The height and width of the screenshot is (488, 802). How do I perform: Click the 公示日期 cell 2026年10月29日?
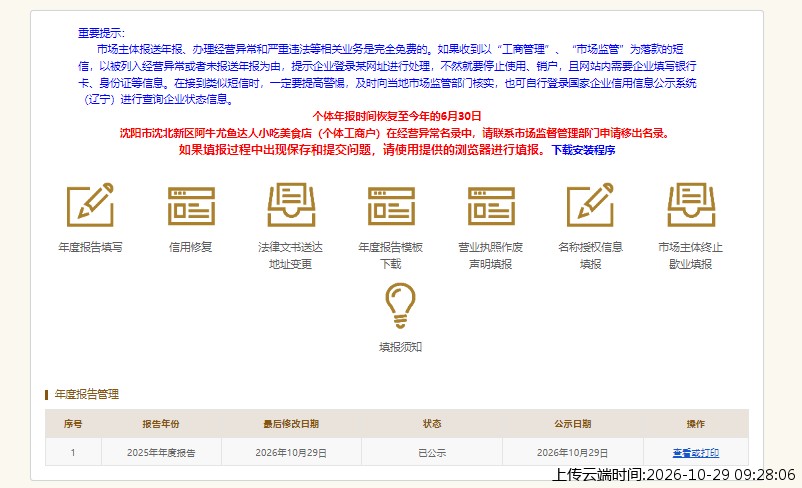point(572,453)
